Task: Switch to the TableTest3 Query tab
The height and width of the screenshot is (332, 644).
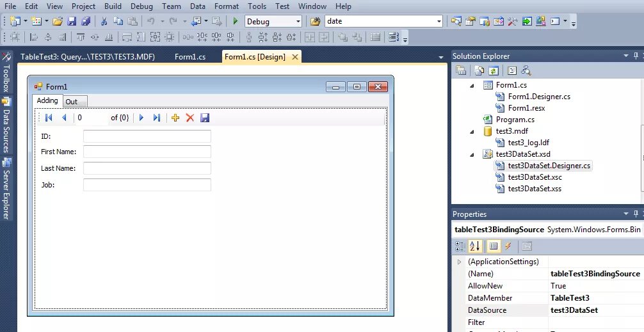Action: pos(88,57)
